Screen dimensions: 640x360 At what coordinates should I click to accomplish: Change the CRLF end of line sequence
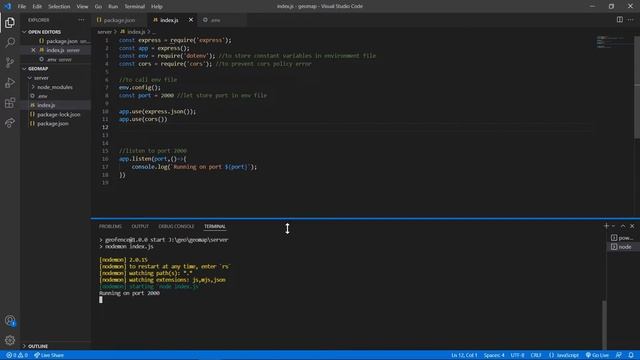click(x=536, y=355)
